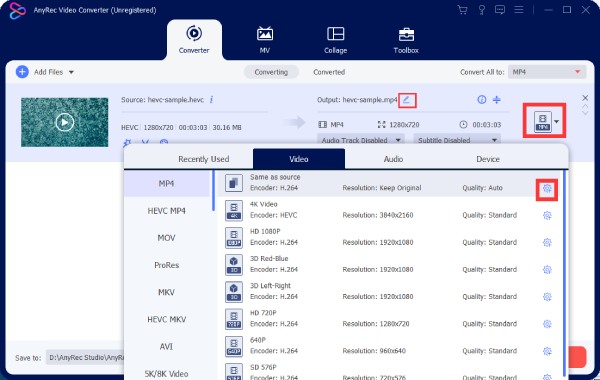Open settings gear for HD 720P
The height and width of the screenshot is (380, 600).
(x=547, y=324)
